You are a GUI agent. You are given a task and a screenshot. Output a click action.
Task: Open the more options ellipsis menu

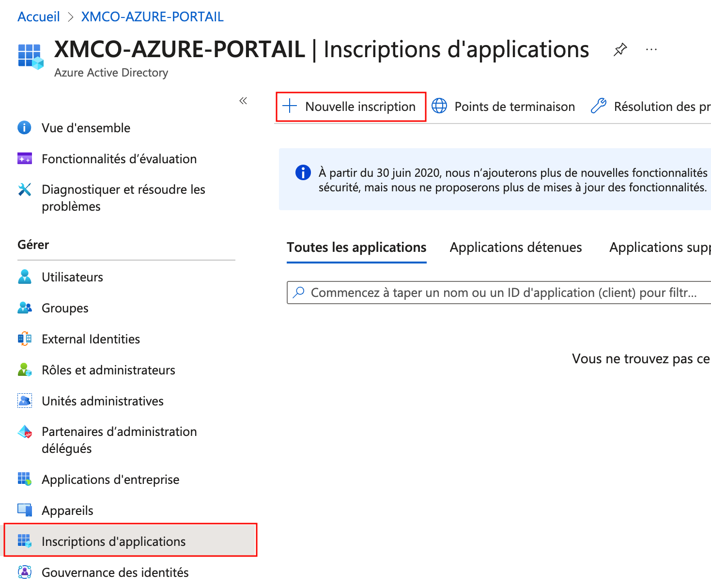651,49
